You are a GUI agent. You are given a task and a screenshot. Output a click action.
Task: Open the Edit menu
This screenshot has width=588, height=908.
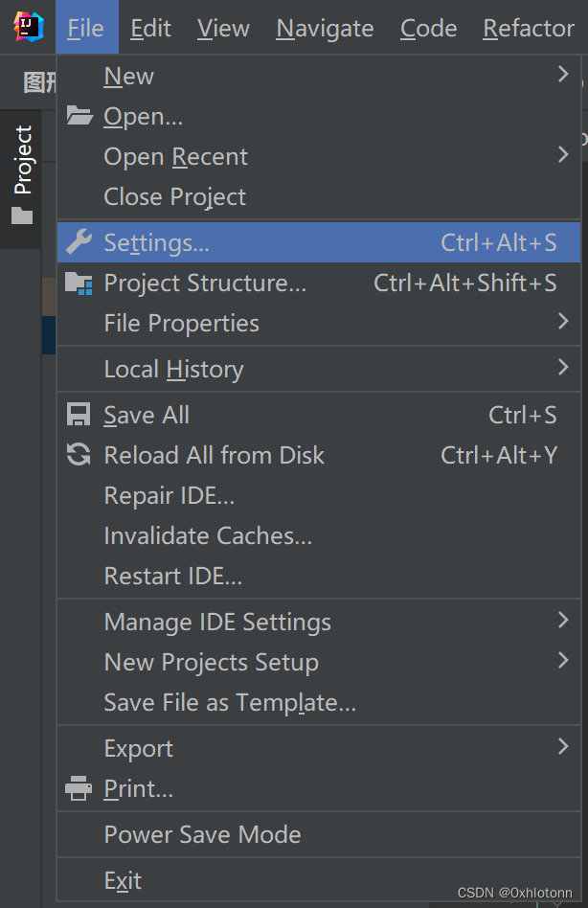(150, 29)
